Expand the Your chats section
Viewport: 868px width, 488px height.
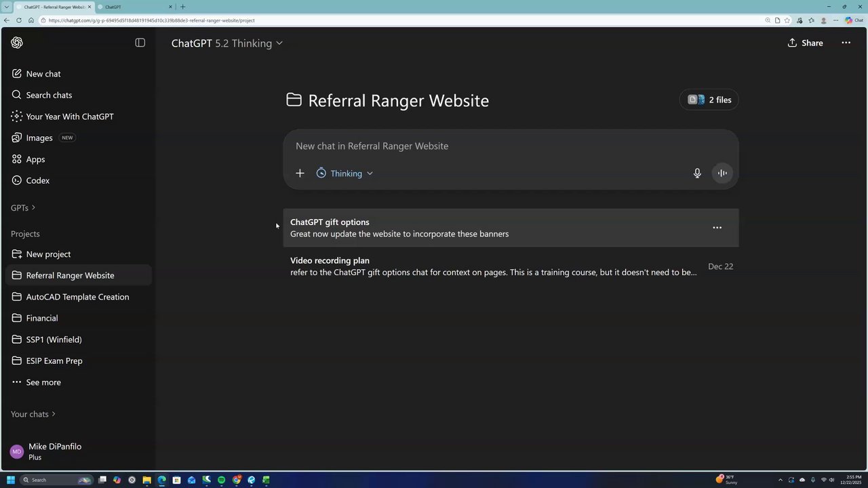point(33,414)
